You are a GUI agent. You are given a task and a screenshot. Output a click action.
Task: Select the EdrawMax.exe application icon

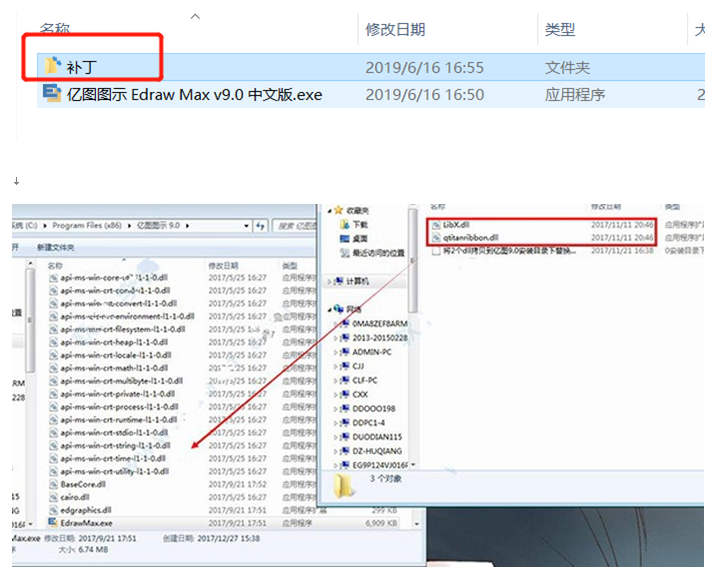(x=53, y=523)
